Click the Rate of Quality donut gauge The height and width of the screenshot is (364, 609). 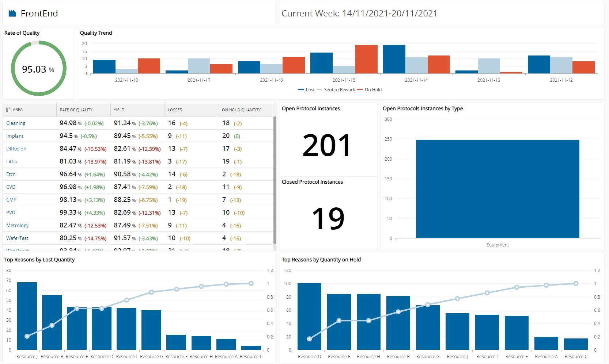point(39,68)
